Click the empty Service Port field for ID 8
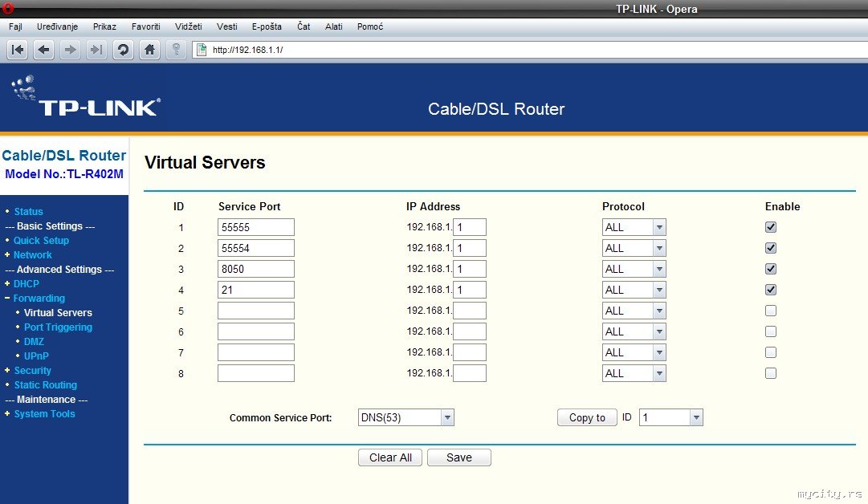 point(256,373)
